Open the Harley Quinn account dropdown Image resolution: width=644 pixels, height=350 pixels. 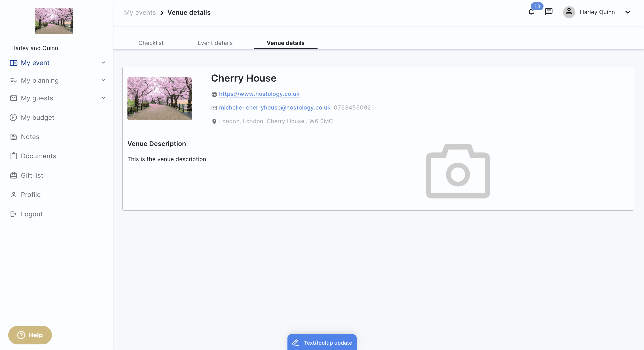pos(627,12)
